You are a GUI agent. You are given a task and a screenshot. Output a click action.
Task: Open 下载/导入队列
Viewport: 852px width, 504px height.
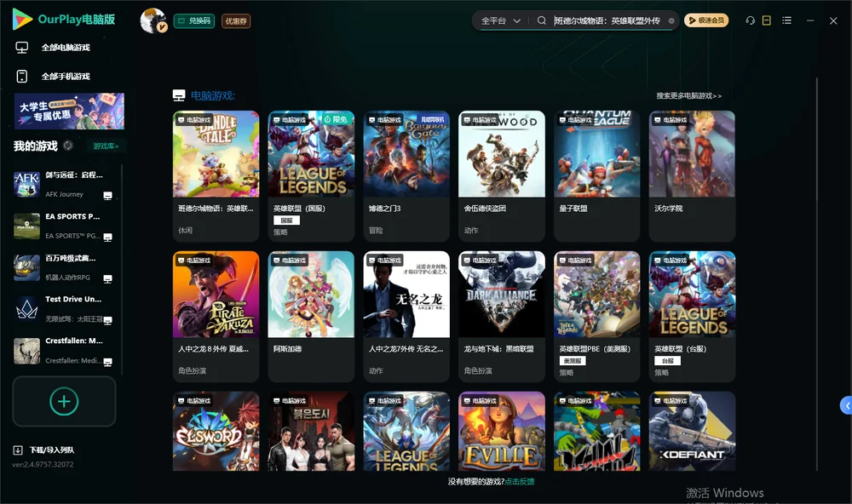point(44,450)
